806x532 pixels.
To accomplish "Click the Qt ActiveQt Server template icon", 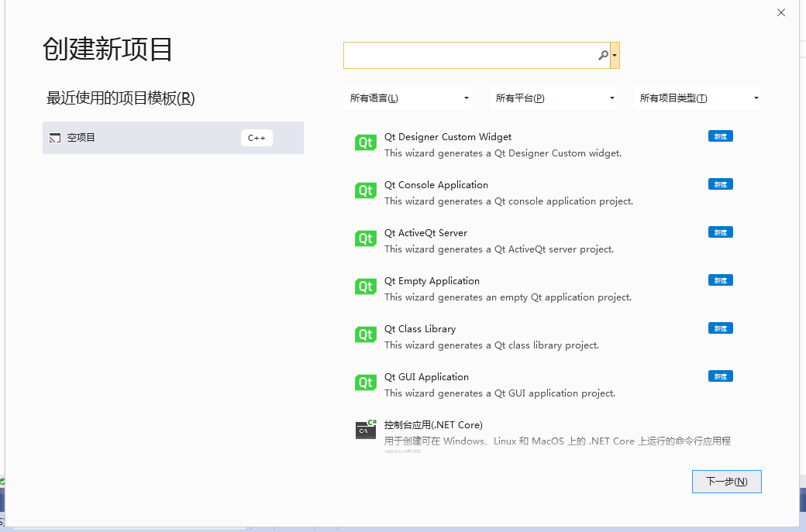I will [365, 239].
